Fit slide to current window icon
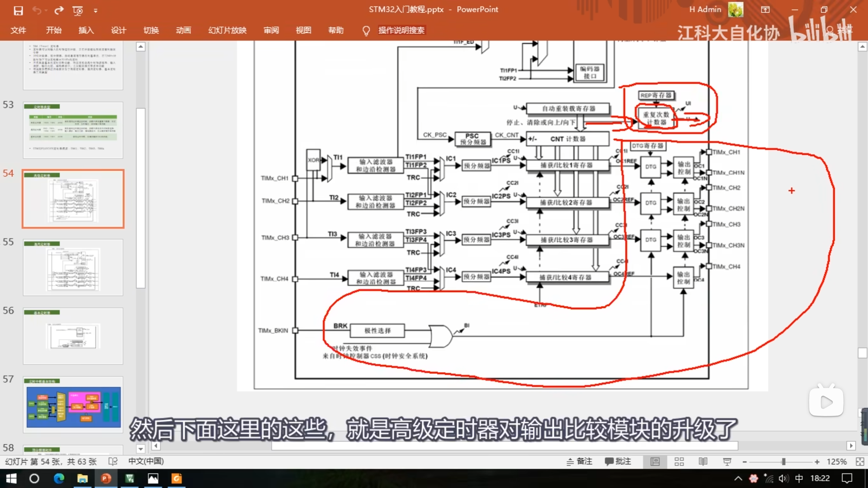The image size is (868, 488). coord(860,462)
